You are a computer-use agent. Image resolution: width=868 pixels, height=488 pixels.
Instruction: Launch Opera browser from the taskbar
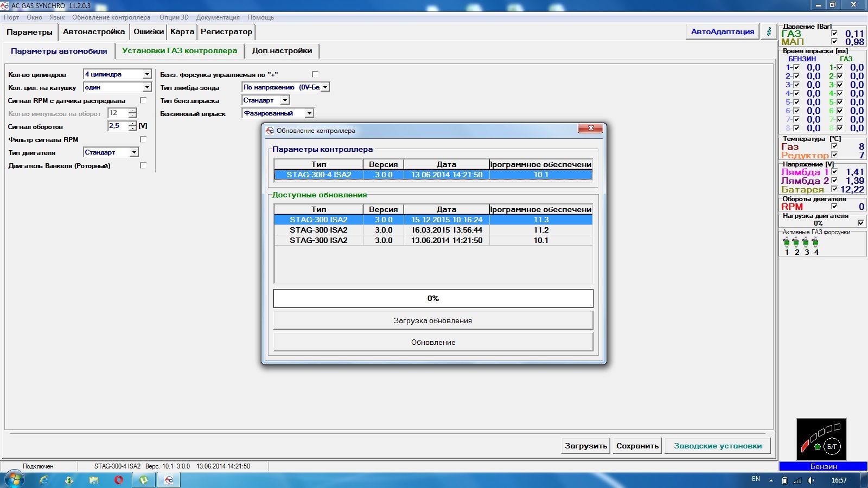[x=119, y=480]
